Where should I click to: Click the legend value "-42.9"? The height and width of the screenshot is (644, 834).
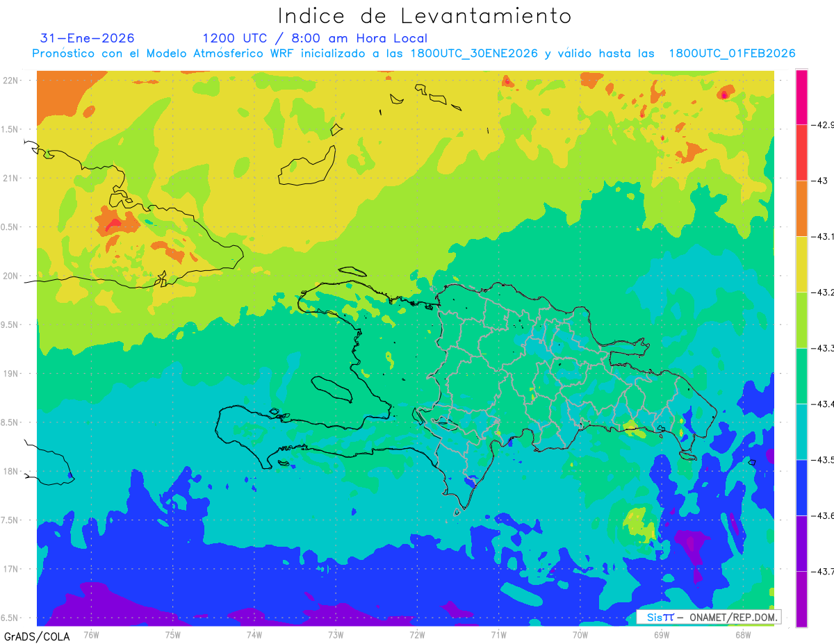pos(823,125)
